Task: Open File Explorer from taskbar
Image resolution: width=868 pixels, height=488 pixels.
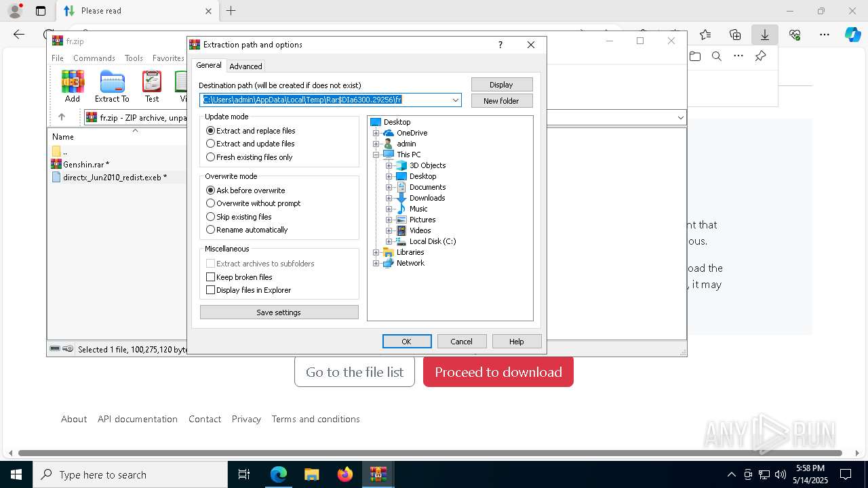Action: click(311, 474)
